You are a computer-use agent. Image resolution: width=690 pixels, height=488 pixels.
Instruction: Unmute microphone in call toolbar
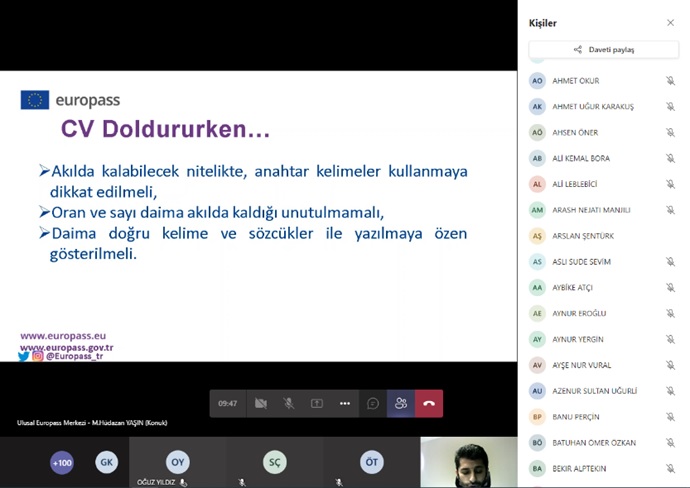click(289, 403)
